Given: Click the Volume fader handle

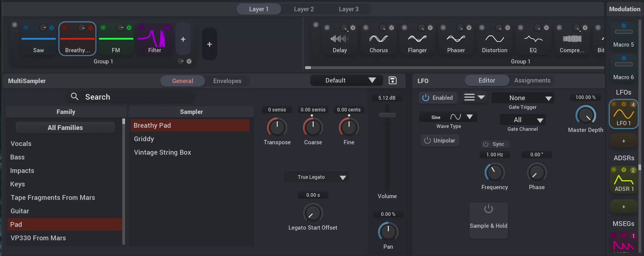Looking at the screenshot, I should tap(387, 115).
